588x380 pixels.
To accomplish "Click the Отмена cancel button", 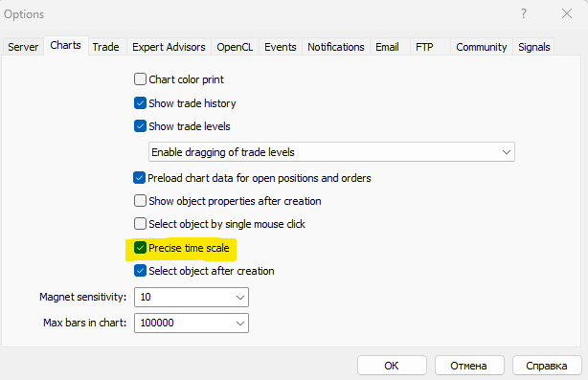I will click(469, 366).
